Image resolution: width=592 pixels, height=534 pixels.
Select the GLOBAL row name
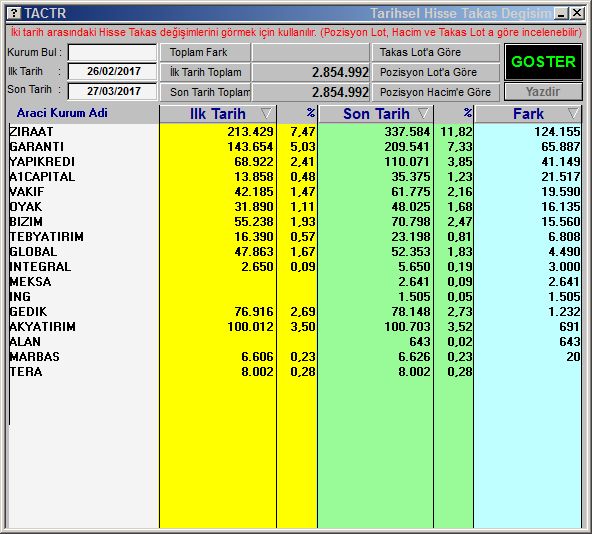pos(33,252)
